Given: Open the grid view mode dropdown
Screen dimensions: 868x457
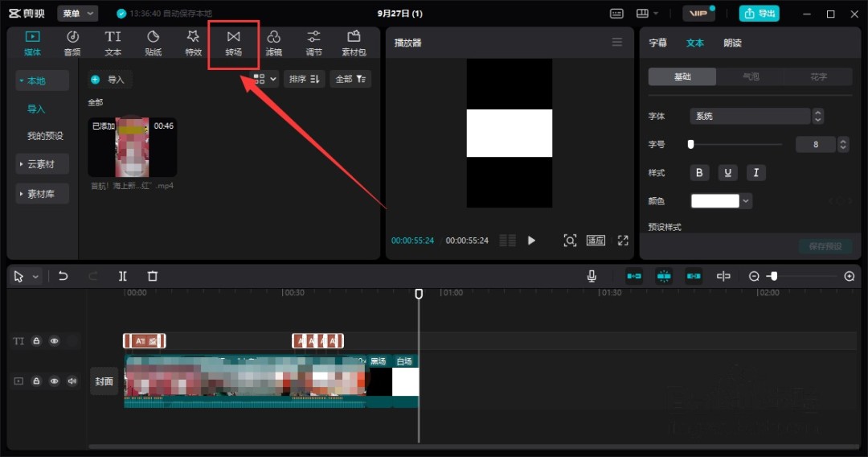Looking at the screenshot, I should [264, 79].
